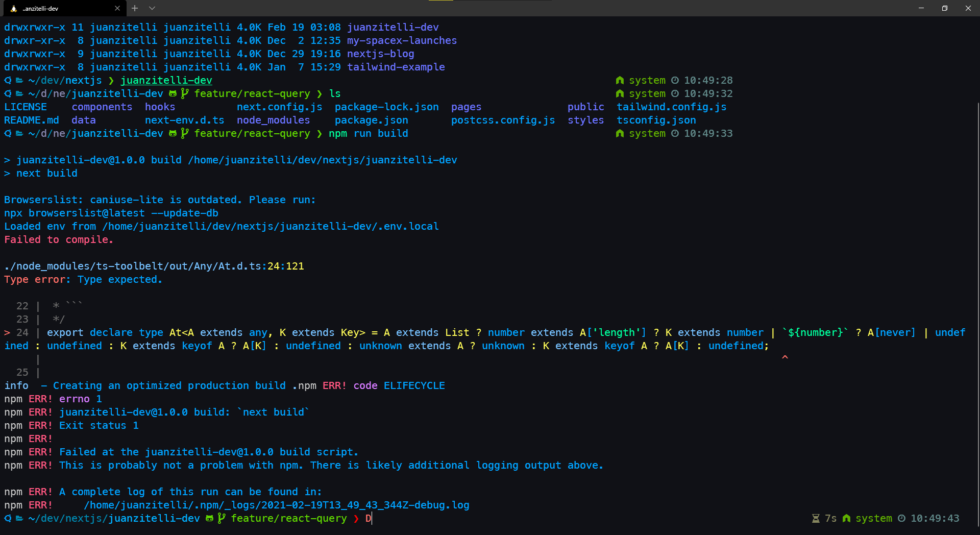
Task: Close the anzitelli-dev terminal tab
Action: tap(117, 8)
